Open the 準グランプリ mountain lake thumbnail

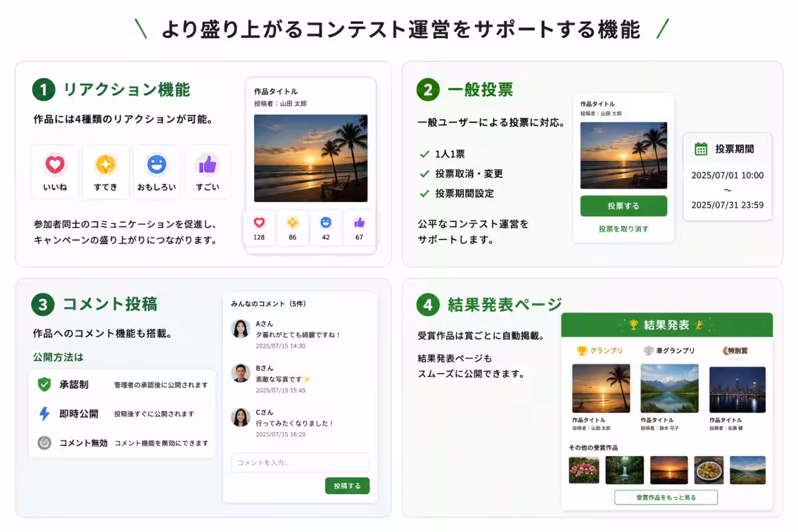pyautogui.click(x=670, y=389)
